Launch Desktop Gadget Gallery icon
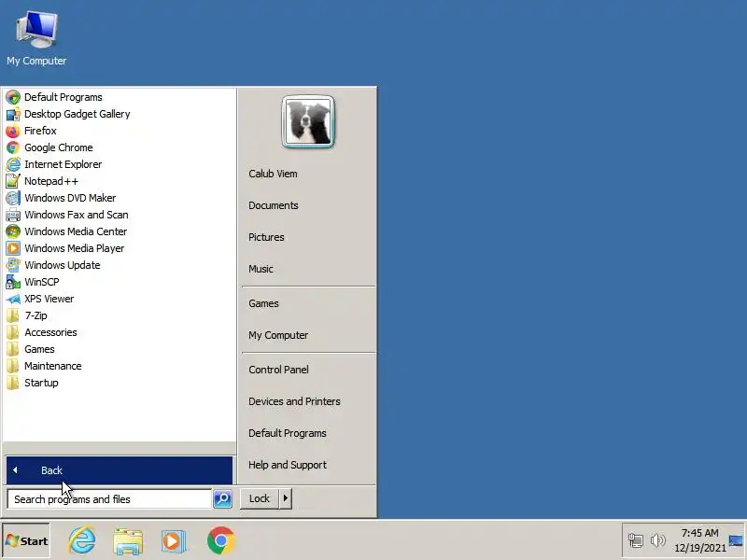This screenshot has width=747, height=560. [x=13, y=114]
